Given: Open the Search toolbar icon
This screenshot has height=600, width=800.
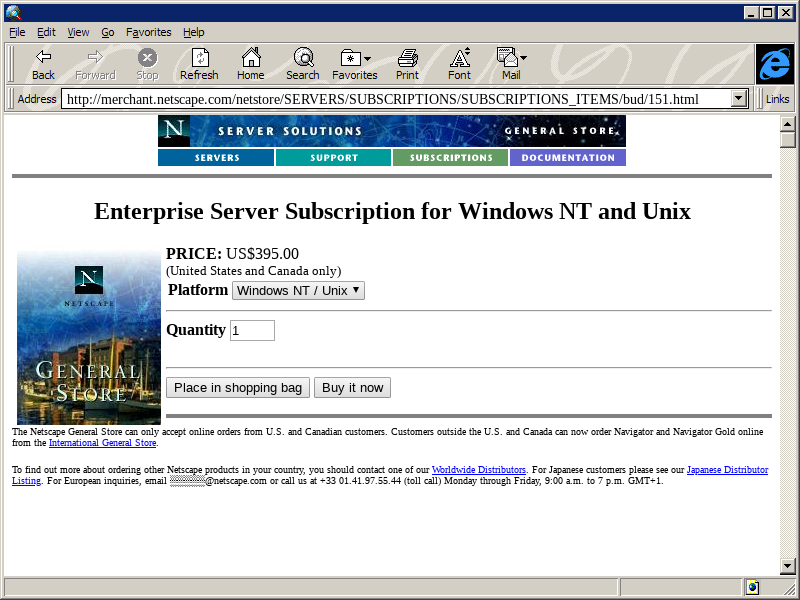Looking at the screenshot, I should pos(302,58).
